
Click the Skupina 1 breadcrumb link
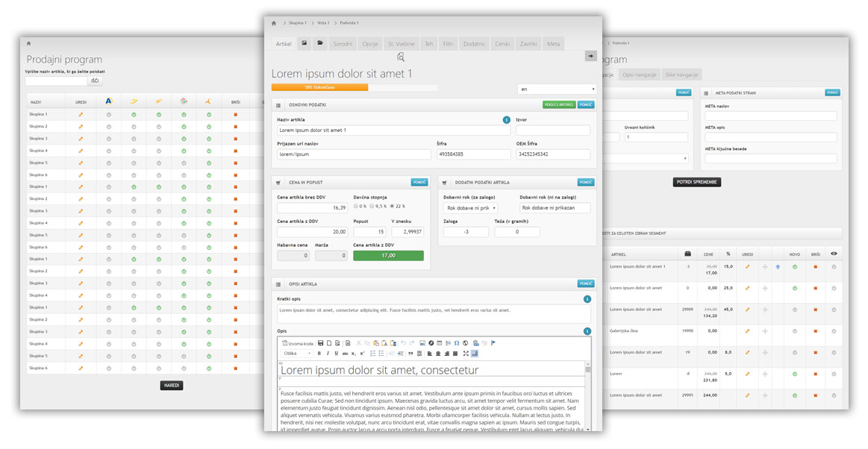coord(297,23)
